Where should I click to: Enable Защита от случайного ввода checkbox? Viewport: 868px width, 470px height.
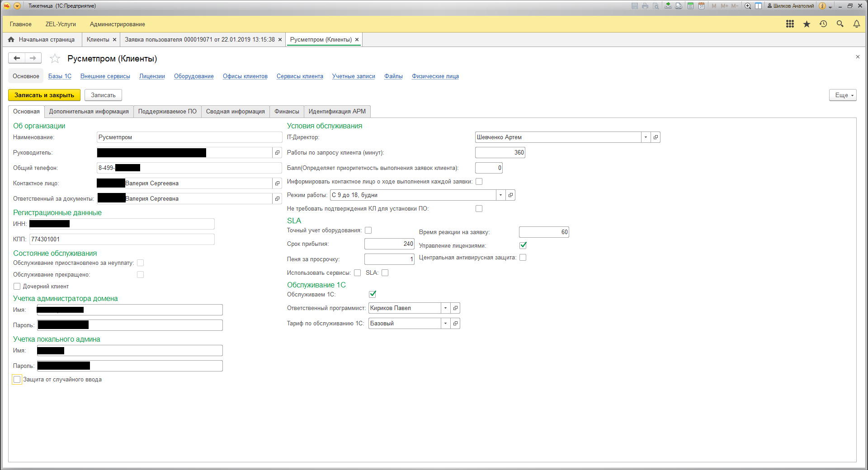(x=17, y=380)
